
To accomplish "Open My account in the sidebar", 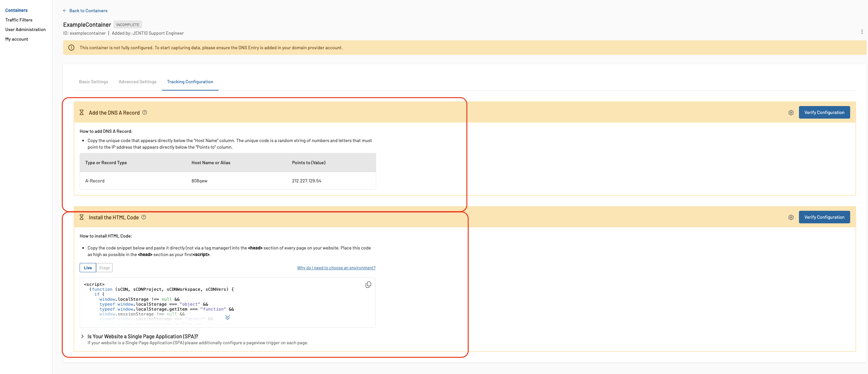I will click(17, 39).
